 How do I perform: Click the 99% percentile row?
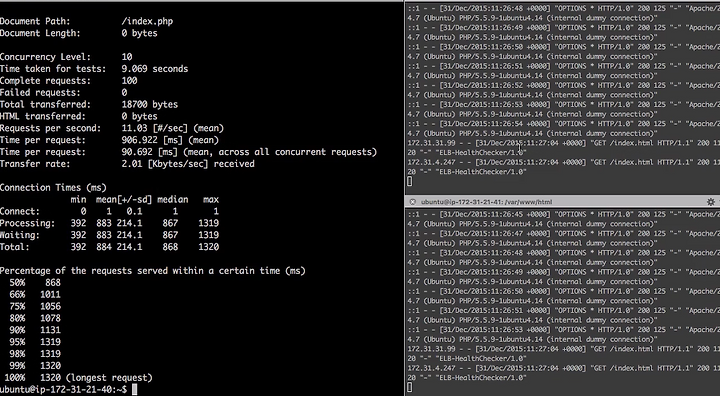(x=35, y=366)
